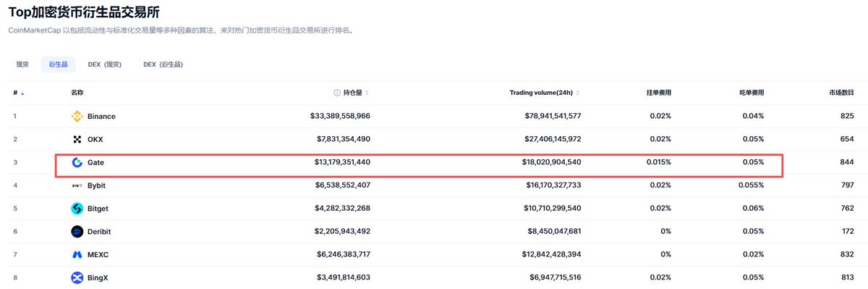Click Bitget volume $10,710,299,540
Viewport: 868px width, 289px height.
point(553,209)
